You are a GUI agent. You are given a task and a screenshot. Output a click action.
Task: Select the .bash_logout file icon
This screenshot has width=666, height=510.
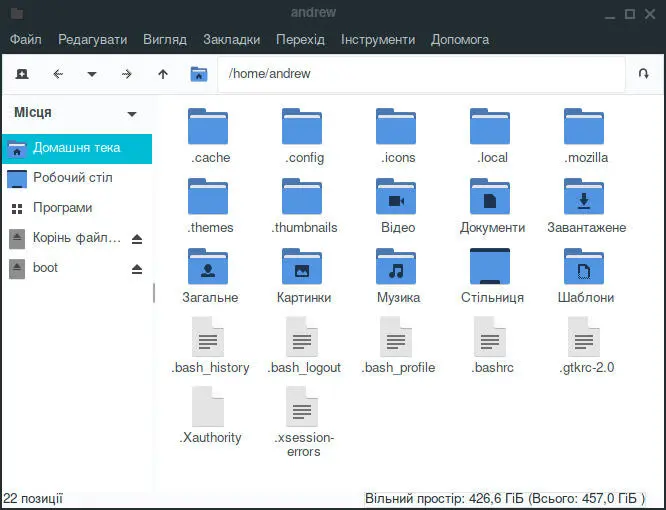(x=302, y=337)
